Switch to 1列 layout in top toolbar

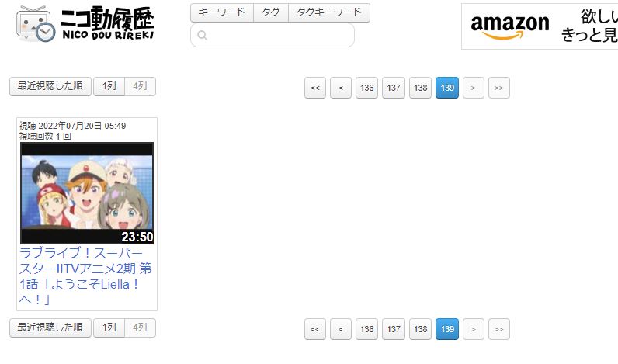point(109,86)
